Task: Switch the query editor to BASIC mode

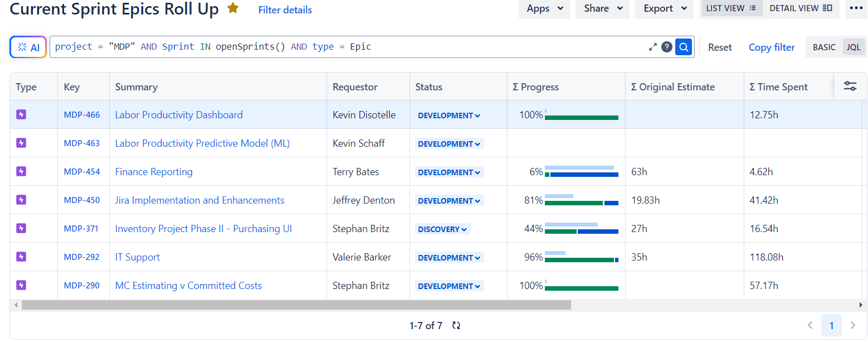Action: (x=824, y=47)
